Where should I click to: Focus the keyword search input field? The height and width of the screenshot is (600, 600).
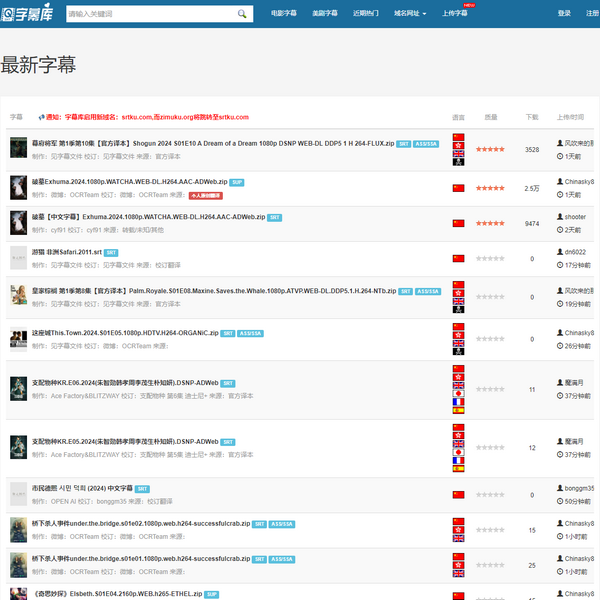(x=148, y=14)
